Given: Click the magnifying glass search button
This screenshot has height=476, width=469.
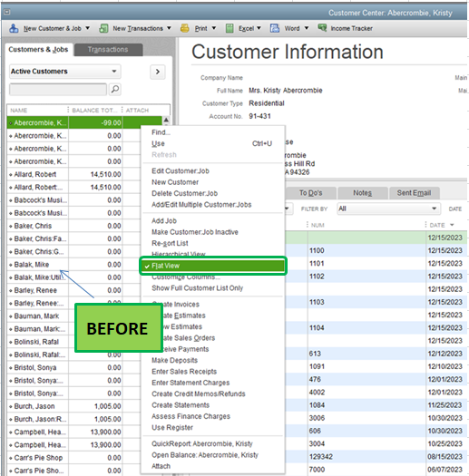Looking at the screenshot, I should (115, 89).
